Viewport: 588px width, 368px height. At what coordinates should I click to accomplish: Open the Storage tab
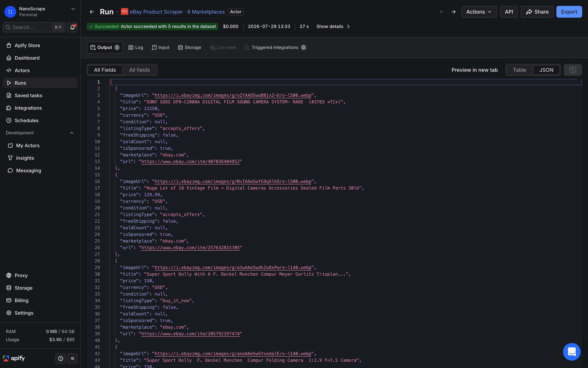tap(189, 47)
